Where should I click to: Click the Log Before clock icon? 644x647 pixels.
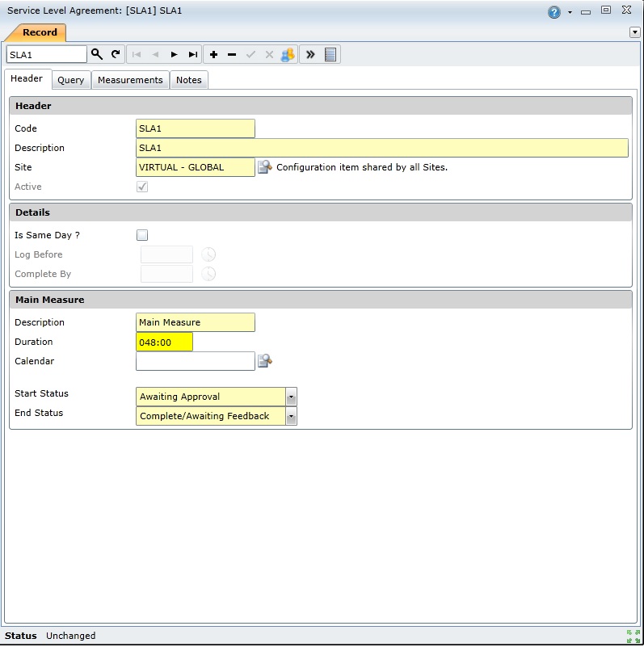coord(208,254)
